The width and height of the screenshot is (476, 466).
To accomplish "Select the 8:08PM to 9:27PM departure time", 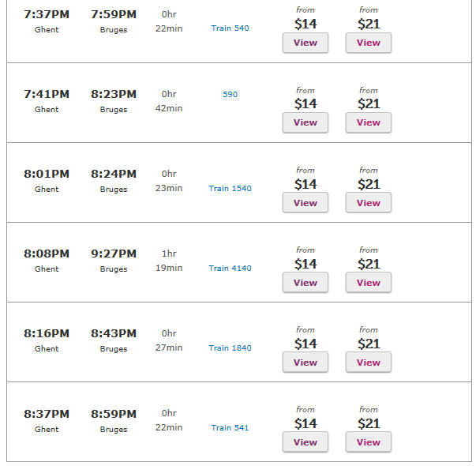I will coord(47,254).
